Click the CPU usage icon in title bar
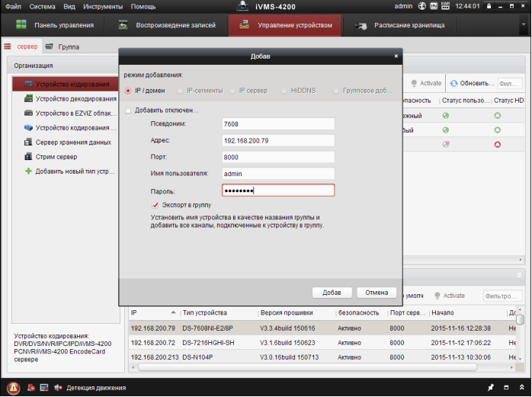The width and height of the screenshot is (532, 397). point(434,6)
